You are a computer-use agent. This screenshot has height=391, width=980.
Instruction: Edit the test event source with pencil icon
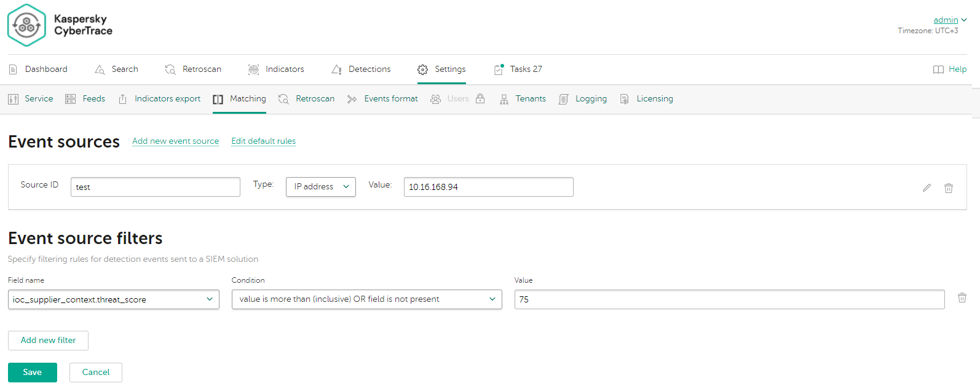point(927,188)
